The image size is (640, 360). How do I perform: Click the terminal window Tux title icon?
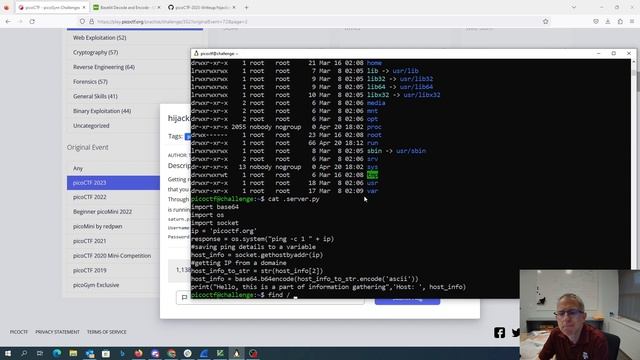click(x=196, y=53)
